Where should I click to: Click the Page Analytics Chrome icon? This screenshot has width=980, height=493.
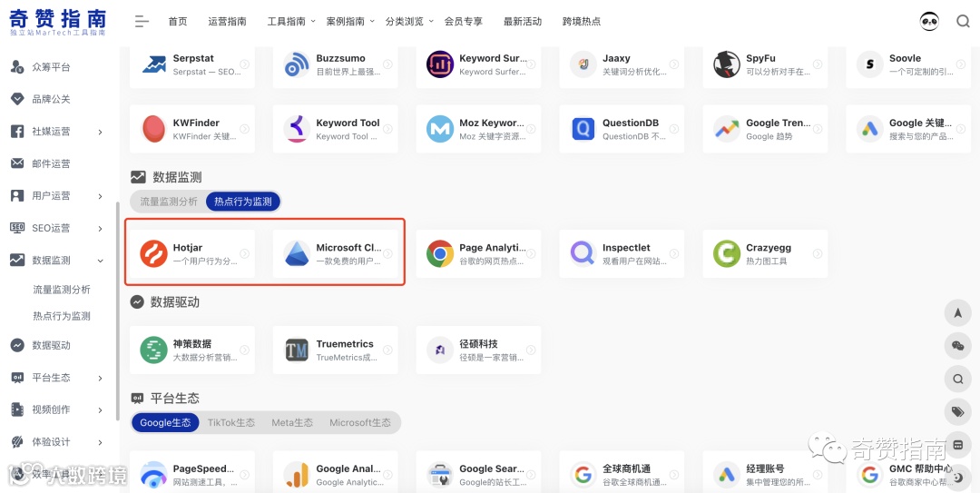pyautogui.click(x=440, y=253)
